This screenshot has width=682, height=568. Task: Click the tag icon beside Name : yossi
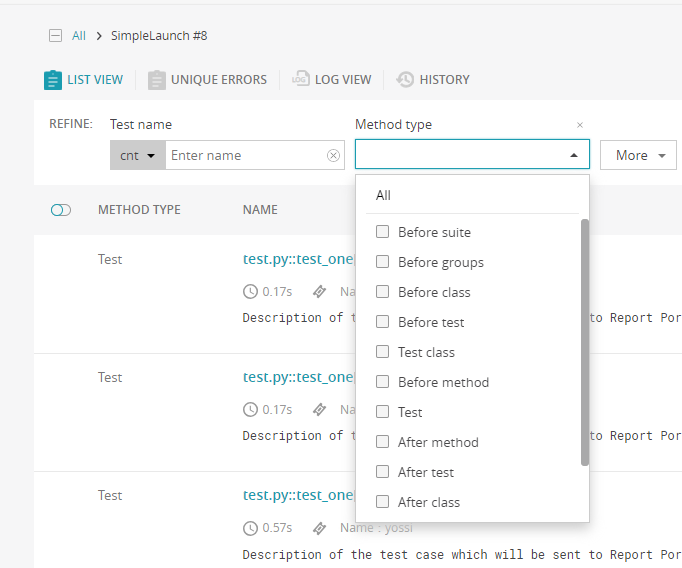tap(320, 528)
